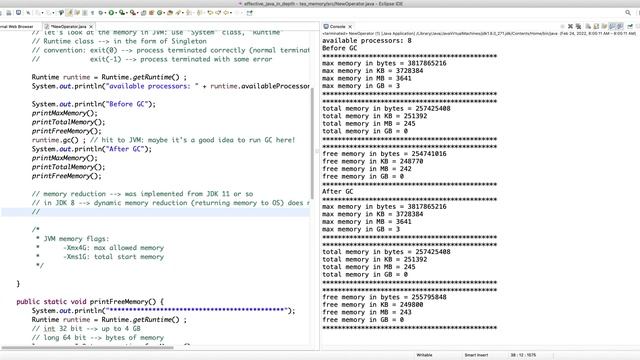Click the yellow Back navigation arrow

pyautogui.click(x=226, y=13)
